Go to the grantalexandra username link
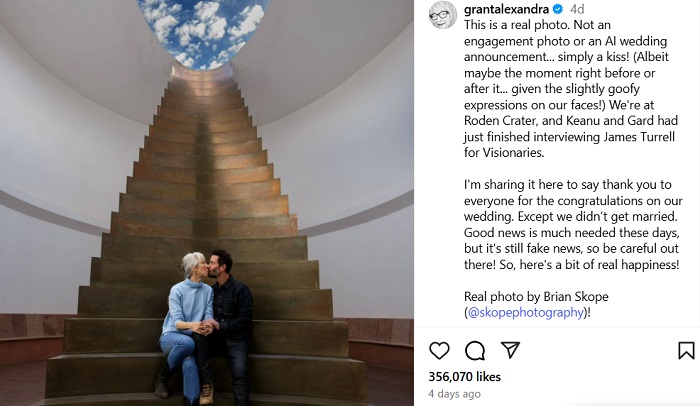 tap(507, 10)
